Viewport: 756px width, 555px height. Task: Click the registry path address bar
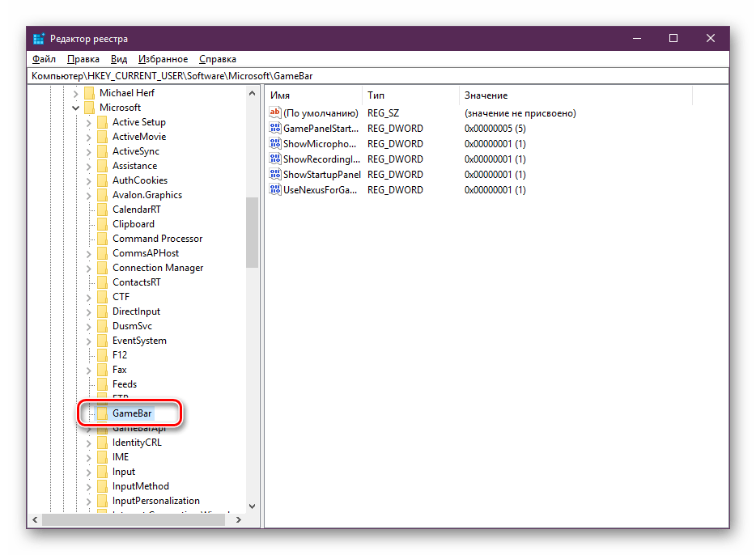tap(377, 75)
